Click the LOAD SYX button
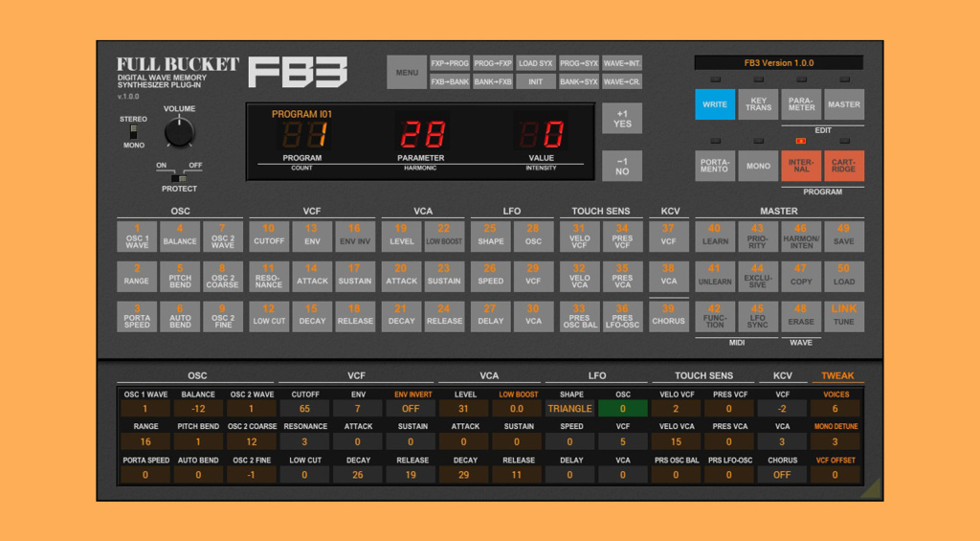 (536, 63)
